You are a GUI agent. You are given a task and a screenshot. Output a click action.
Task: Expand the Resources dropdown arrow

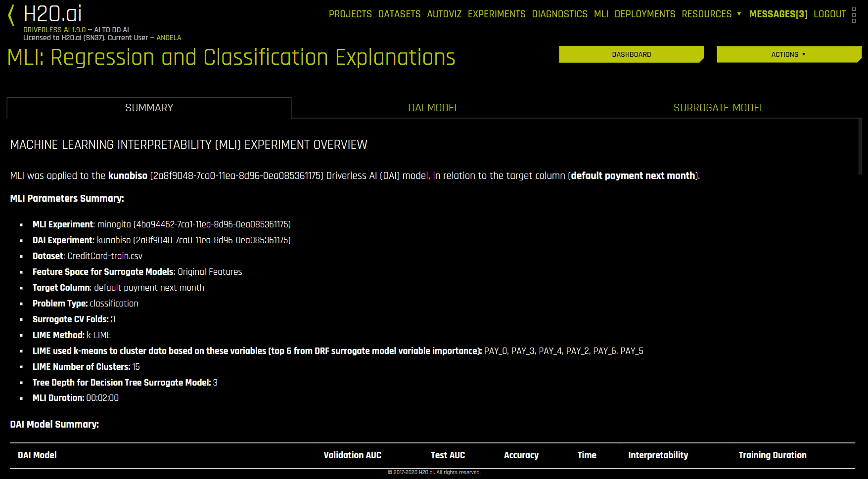coord(739,14)
